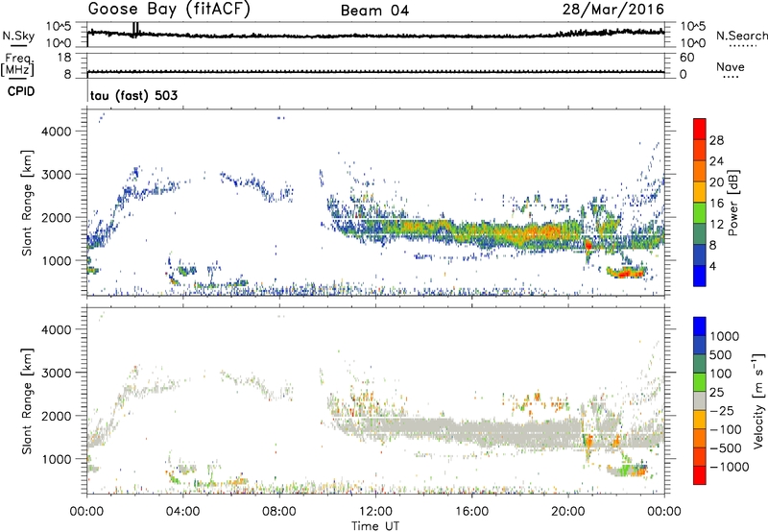Select the "500" tick on Velocity colorbar
This screenshot has width=768, height=532.
click(x=721, y=354)
